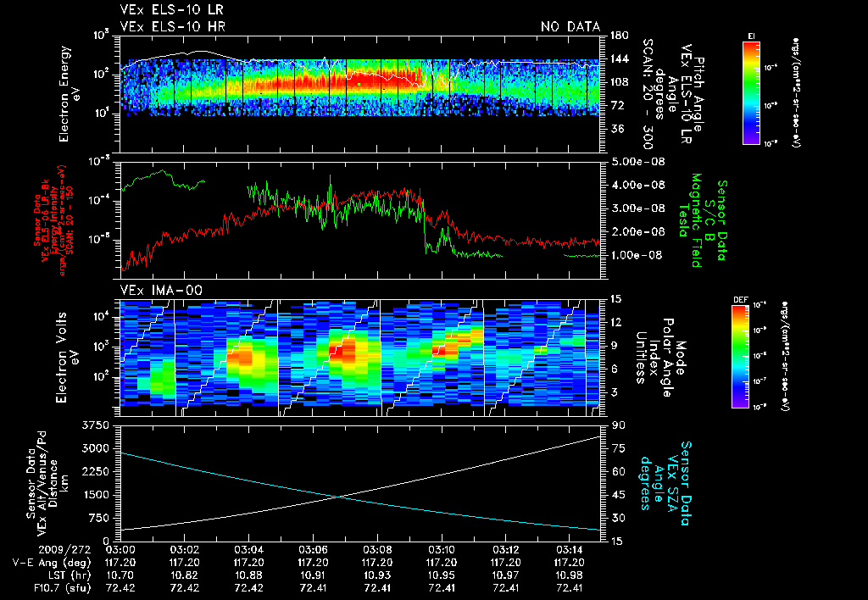Click the pitch angle tick 144
Image resolution: width=868 pixels, height=600 pixels.
pos(620,59)
